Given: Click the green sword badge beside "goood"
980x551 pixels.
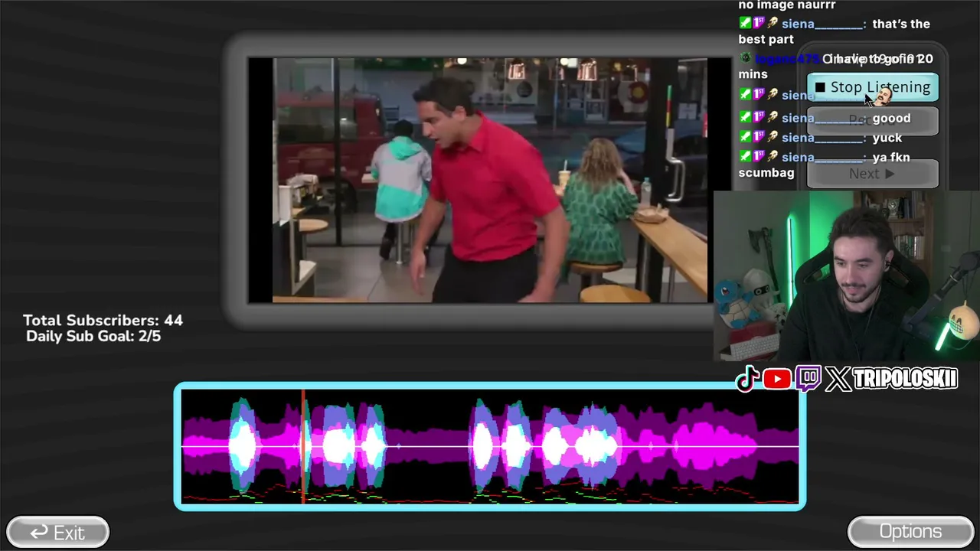Looking at the screenshot, I should [x=745, y=117].
